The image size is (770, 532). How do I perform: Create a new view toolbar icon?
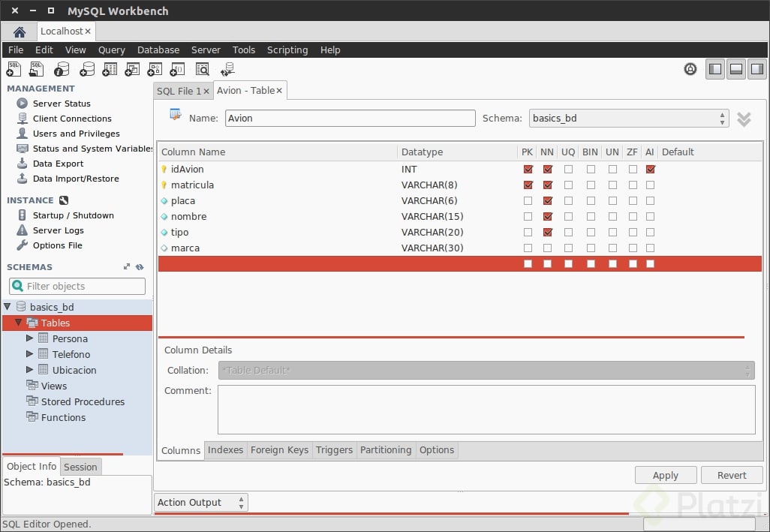[x=132, y=69]
